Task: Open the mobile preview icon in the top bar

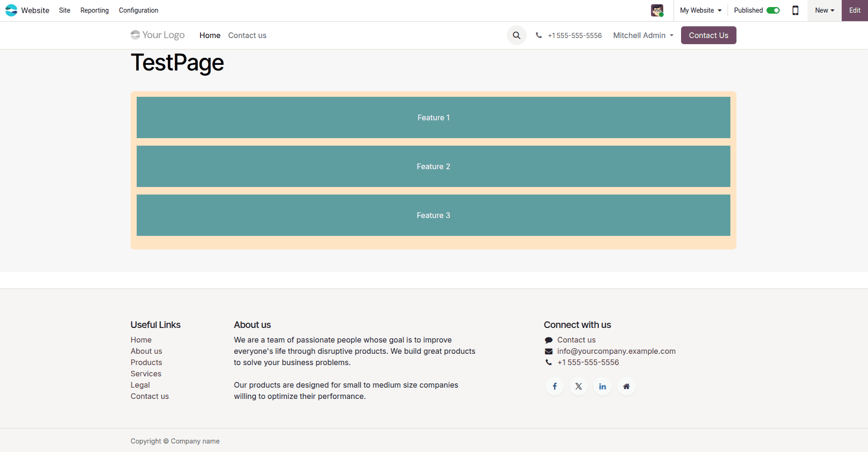Action: click(795, 10)
